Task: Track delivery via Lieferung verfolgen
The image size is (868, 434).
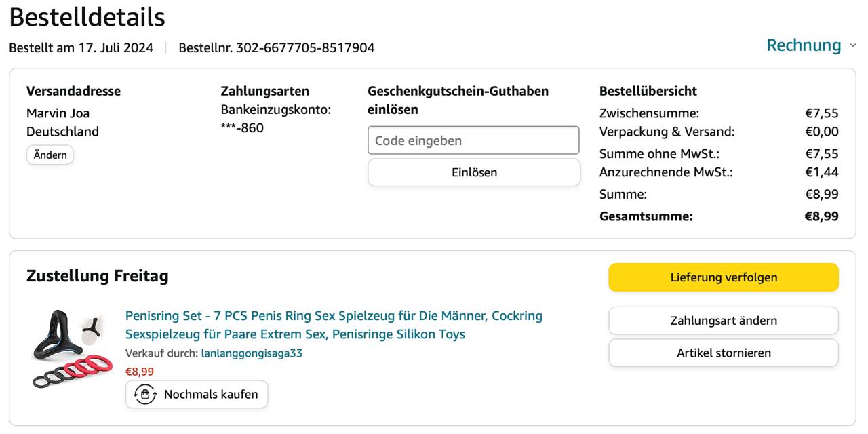Action: click(x=723, y=277)
